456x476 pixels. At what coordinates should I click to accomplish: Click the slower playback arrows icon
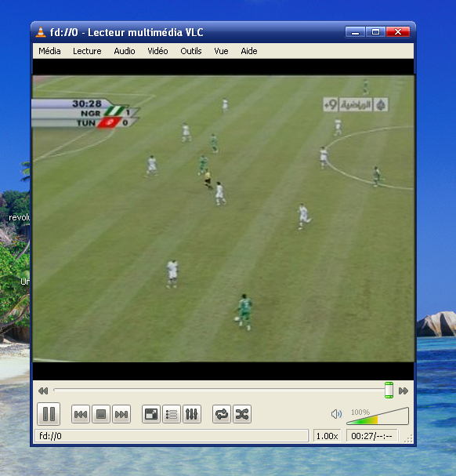[43, 391]
